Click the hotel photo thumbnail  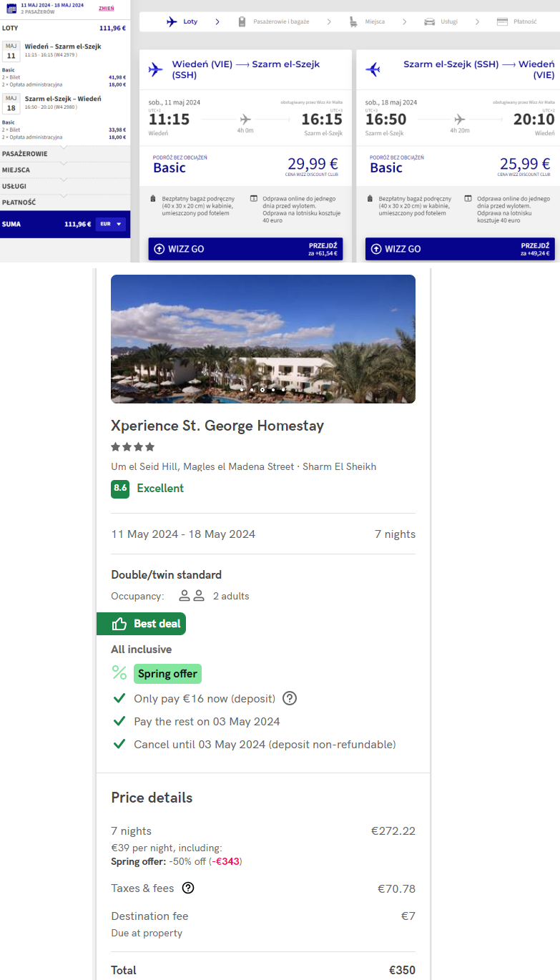point(262,338)
